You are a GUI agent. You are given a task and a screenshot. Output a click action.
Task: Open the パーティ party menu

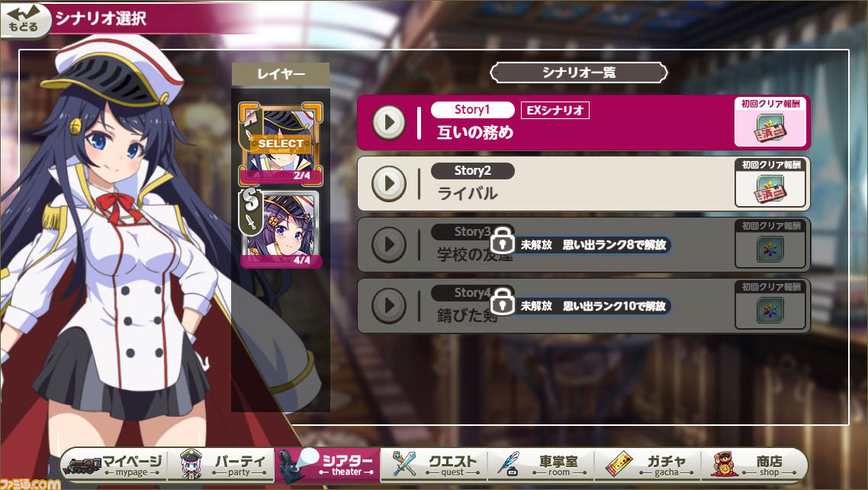click(x=221, y=465)
